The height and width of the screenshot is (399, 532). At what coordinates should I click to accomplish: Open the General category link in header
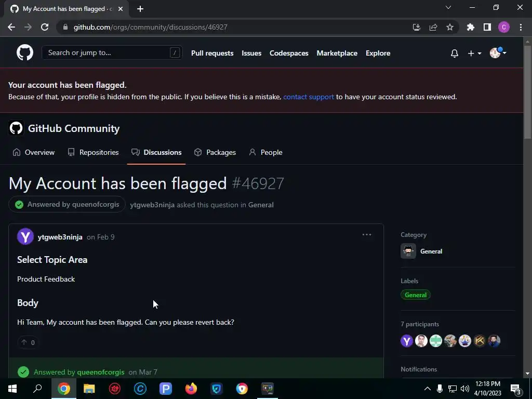261,205
